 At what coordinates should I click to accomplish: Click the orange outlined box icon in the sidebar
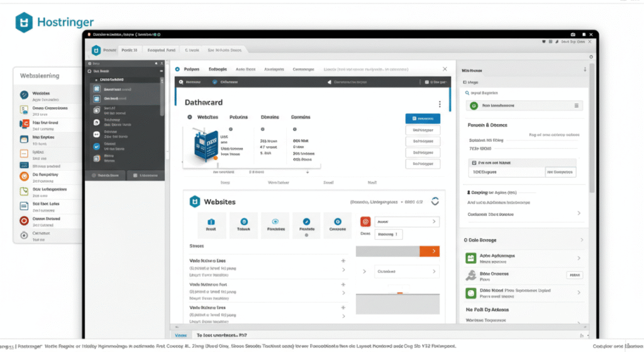point(25,154)
